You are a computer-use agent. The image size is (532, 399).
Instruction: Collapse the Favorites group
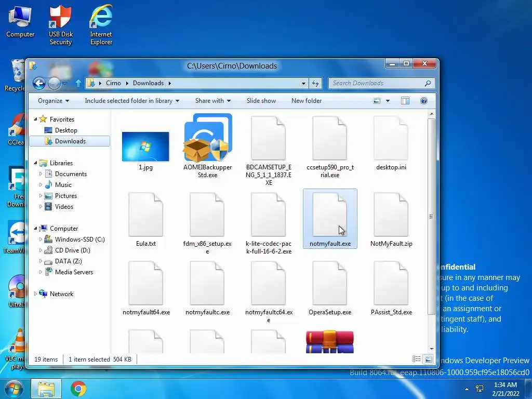[x=35, y=119]
